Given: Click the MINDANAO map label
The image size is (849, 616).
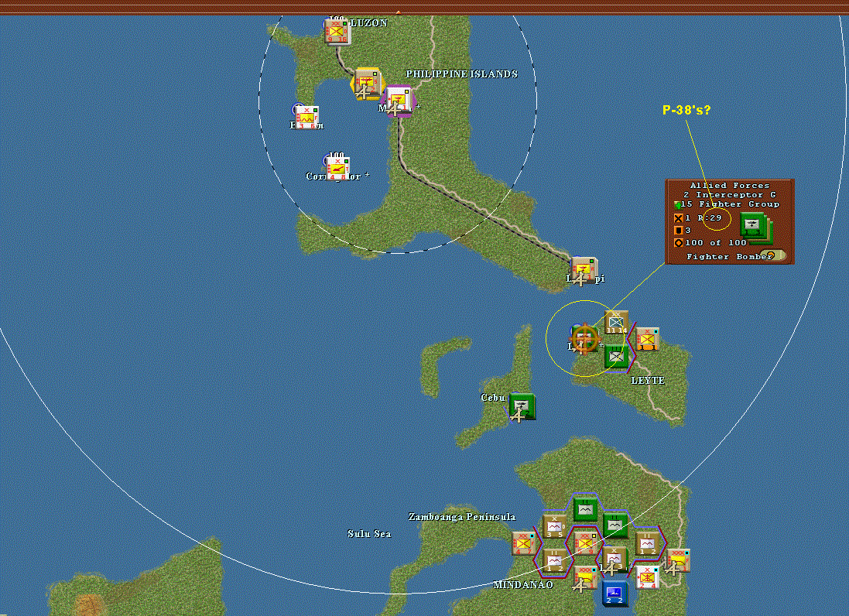Looking at the screenshot, I should 523,584.
